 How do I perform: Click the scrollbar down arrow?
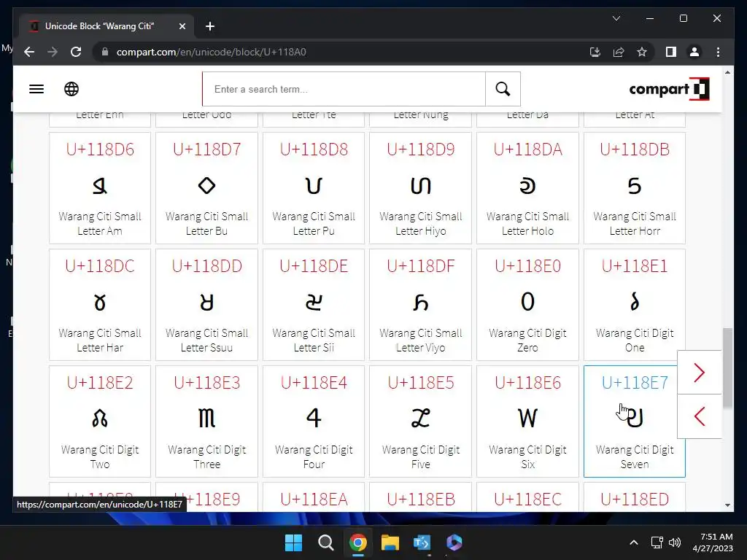pos(727,505)
